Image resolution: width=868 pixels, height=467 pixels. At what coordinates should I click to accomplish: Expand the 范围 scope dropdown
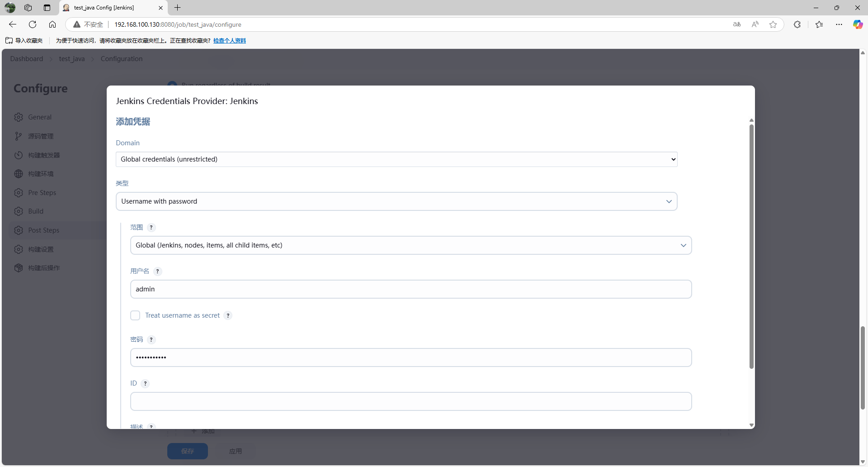(410, 245)
